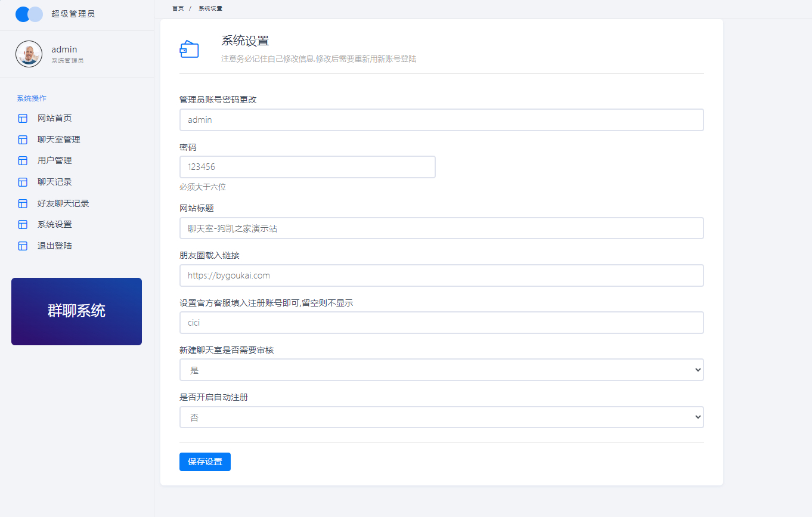This screenshot has height=517, width=812.
Task: Click the icon beside 退出登陆
Action: (23, 246)
